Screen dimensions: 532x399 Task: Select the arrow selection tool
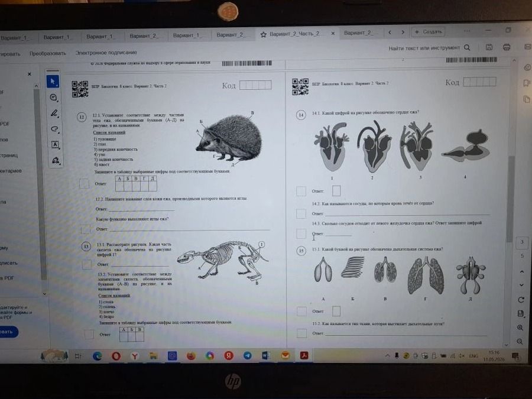click(x=53, y=82)
